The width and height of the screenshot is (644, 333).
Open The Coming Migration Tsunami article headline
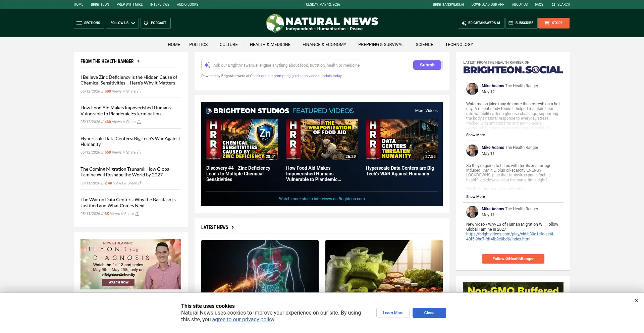point(125,172)
